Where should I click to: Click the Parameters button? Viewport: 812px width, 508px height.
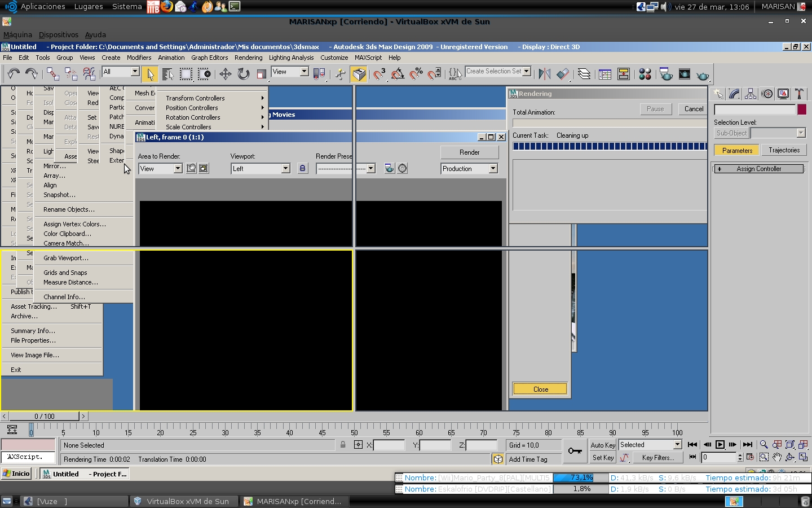point(737,150)
